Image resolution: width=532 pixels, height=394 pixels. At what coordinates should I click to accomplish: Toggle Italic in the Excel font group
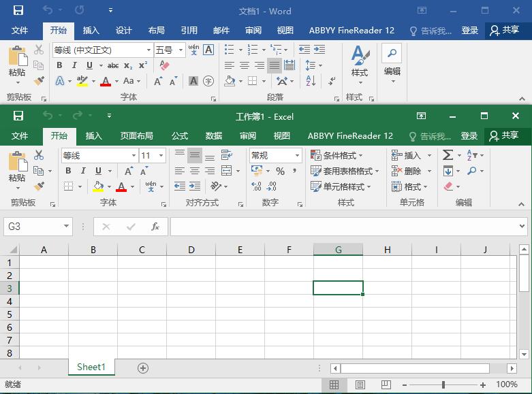pos(83,171)
